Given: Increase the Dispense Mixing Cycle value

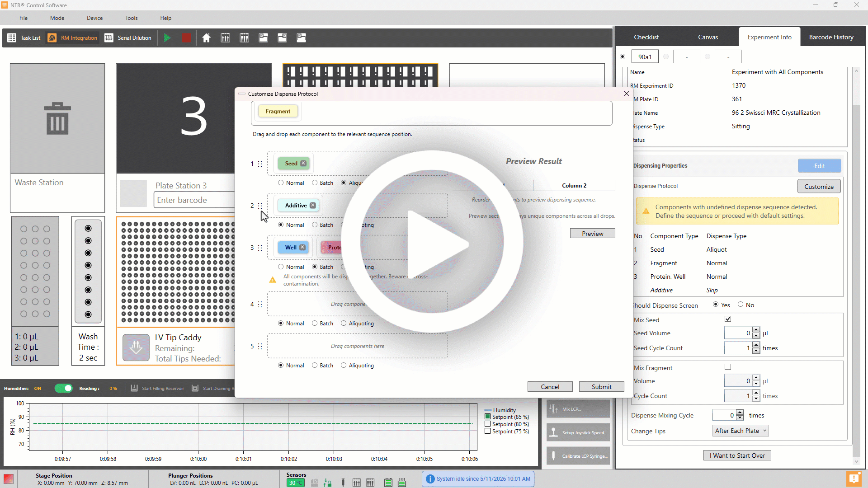Looking at the screenshot, I should (740, 413).
